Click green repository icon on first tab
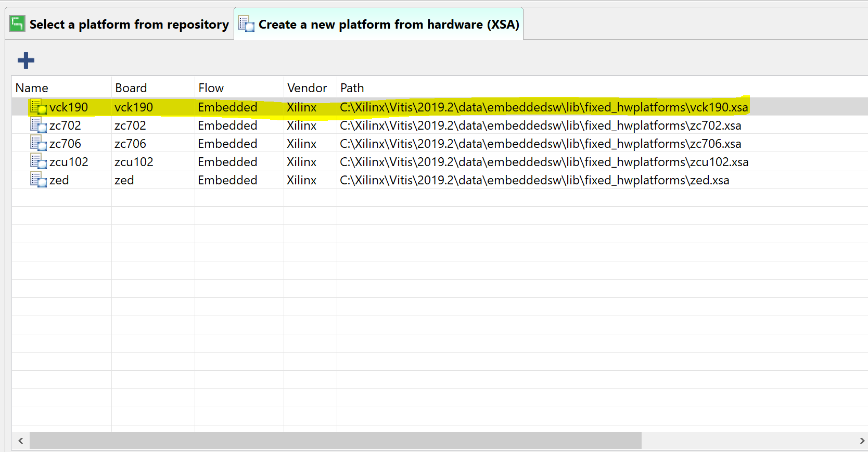The width and height of the screenshot is (868, 452). pyautogui.click(x=17, y=24)
